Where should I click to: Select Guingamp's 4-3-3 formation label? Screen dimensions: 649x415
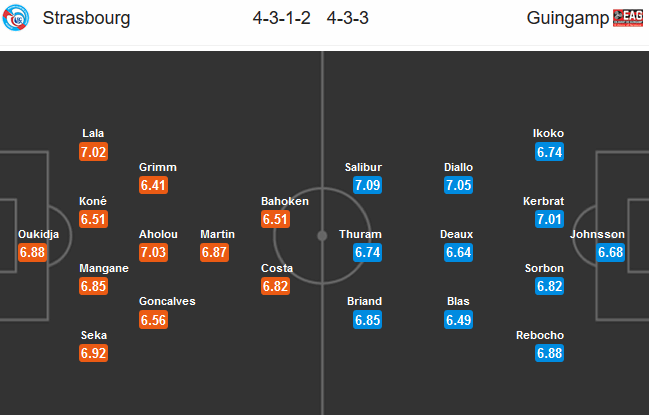[350, 19]
